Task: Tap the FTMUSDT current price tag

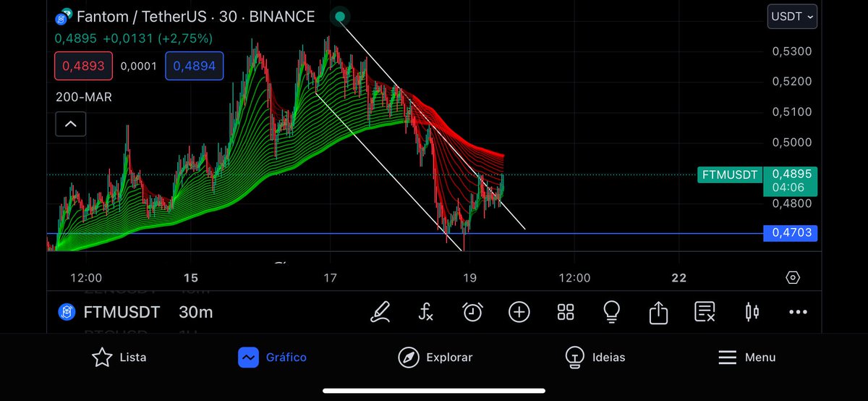Action: 729,174
